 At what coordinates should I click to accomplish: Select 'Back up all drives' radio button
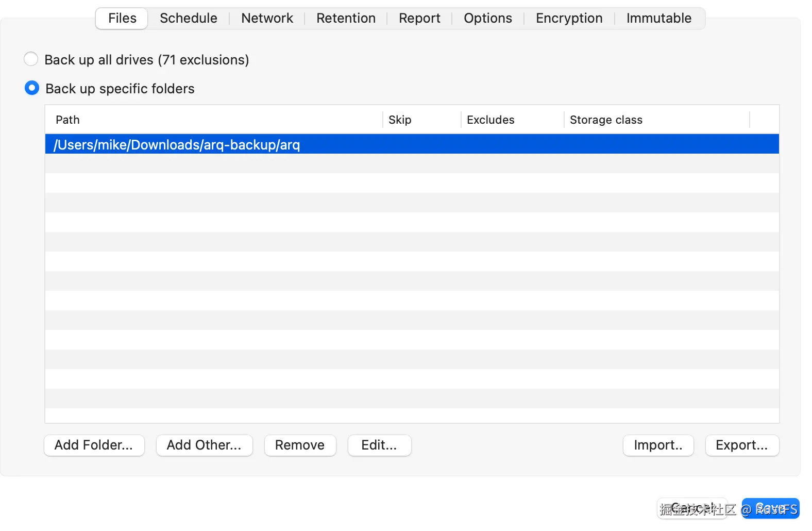[31, 59]
